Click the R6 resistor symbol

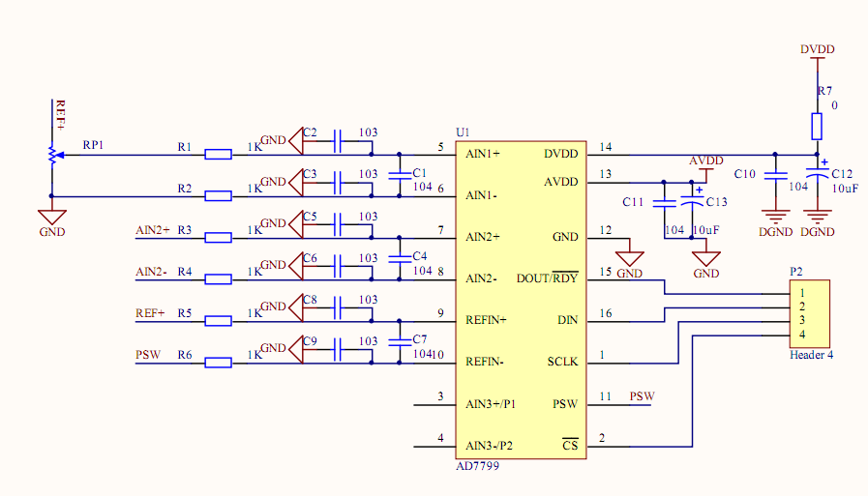(218, 363)
